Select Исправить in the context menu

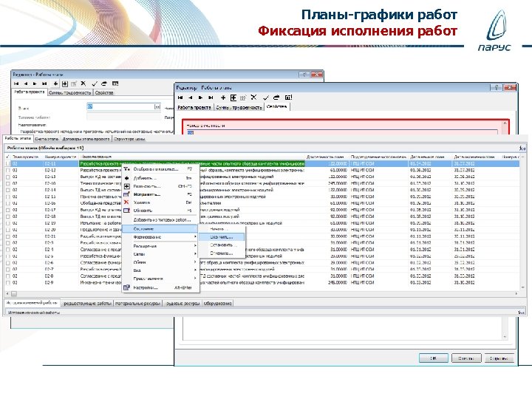pyautogui.click(x=160, y=194)
